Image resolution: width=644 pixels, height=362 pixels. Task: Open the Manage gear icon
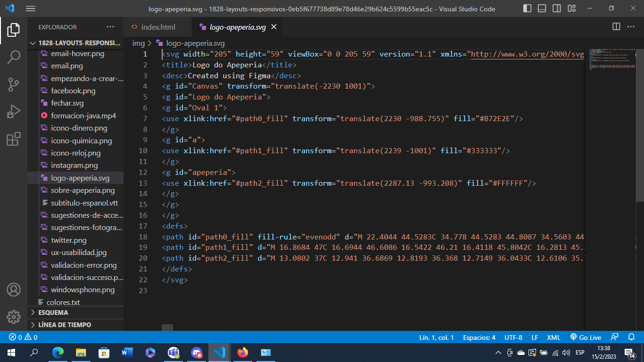click(x=13, y=317)
